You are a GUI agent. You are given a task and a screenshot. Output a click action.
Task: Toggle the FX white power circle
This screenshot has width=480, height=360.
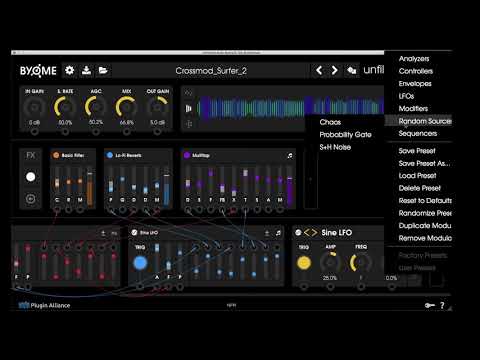pos(30,177)
